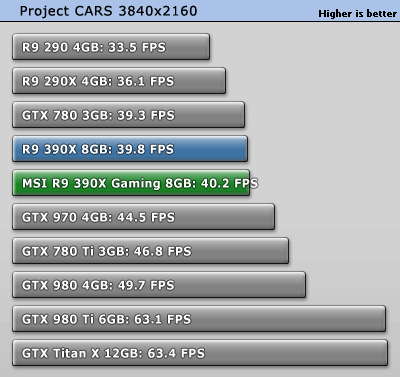Click the blue R9 390X 8GB: 39.8 FPS bar
The width and height of the screenshot is (400, 377).
pyautogui.click(x=130, y=149)
